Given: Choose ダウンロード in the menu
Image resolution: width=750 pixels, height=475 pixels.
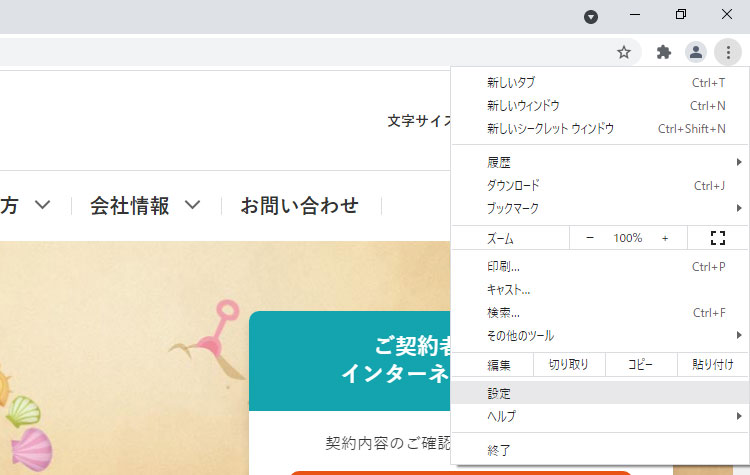Looking at the screenshot, I should click(600, 185).
